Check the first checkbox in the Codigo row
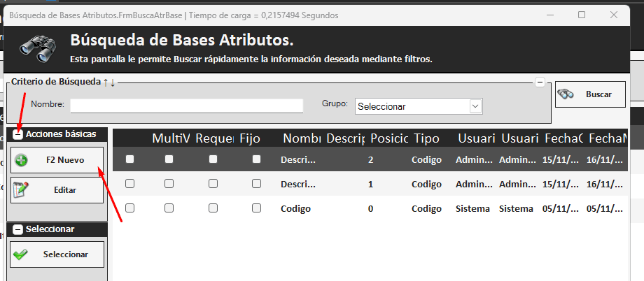The image size is (644, 281). coord(129,208)
